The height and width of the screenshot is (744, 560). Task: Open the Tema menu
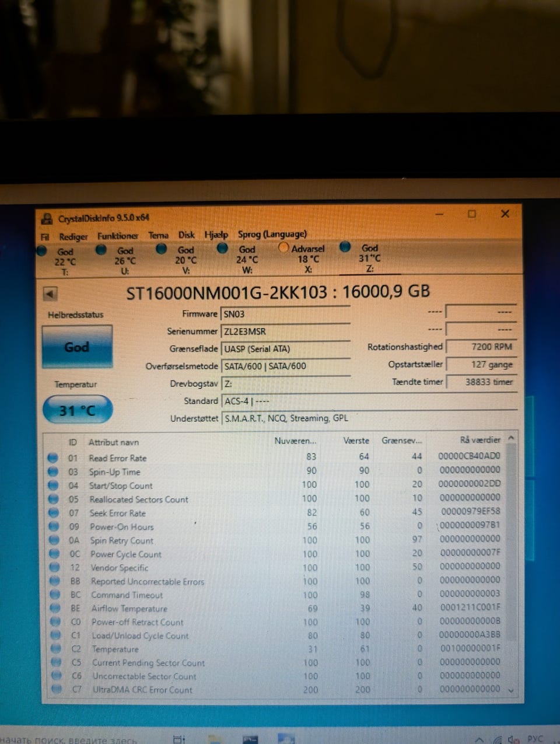[158, 235]
